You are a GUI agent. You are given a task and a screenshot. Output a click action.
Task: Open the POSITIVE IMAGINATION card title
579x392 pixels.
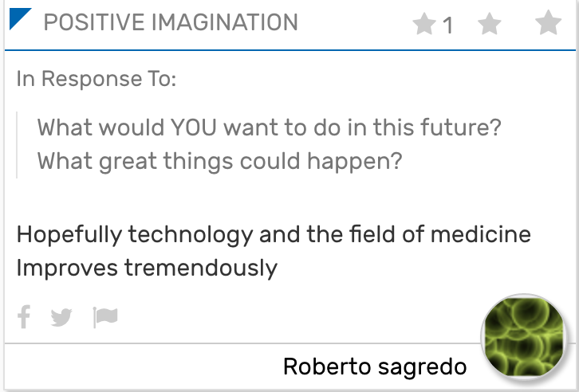coord(171,22)
